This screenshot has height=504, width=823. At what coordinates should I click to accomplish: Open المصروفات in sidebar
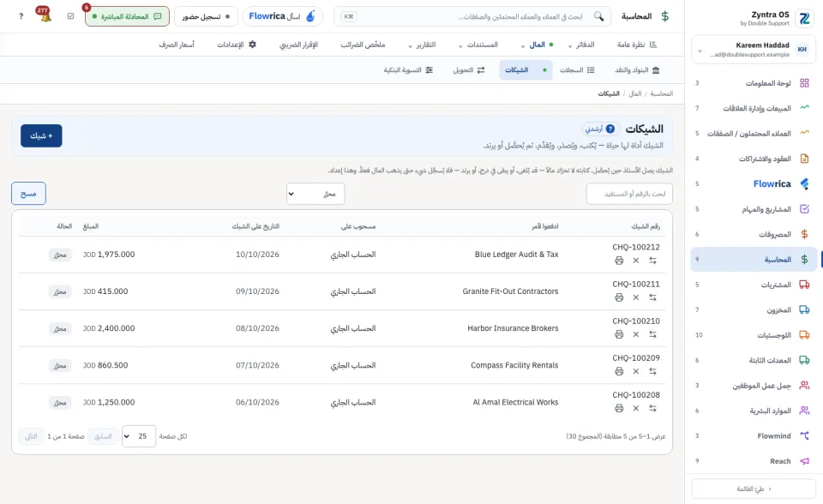pos(754,234)
